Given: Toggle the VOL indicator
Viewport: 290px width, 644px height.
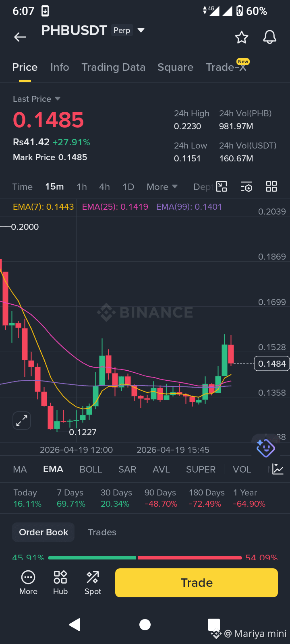Looking at the screenshot, I should 242,469.
